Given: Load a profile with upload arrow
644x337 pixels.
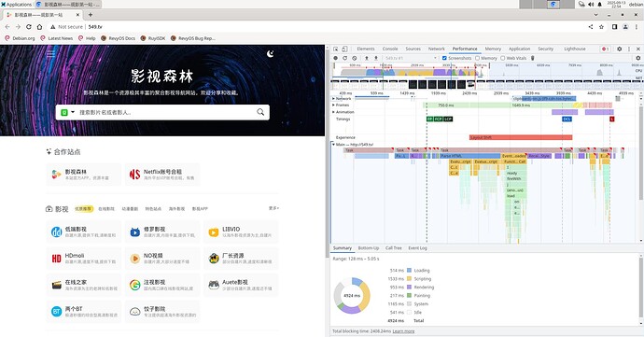Looking at the screenshot, I should [x=367, y=59].
